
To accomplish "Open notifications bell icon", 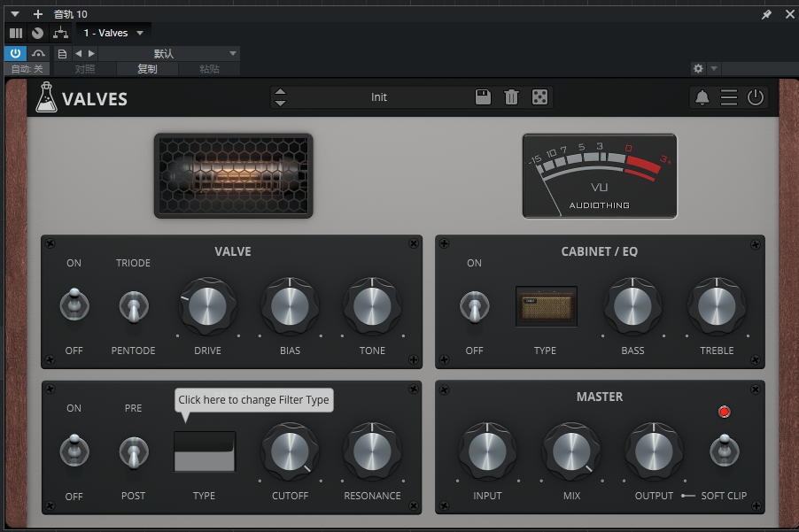I will [x=702, y=97].
